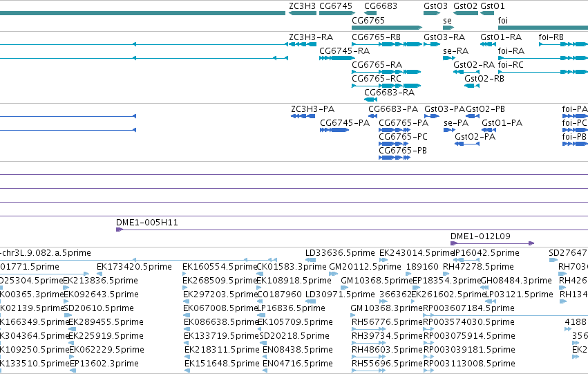This screenshot has width=588, height=374.
Task: Click protein label ZC3H3-PA
Action: point(313,109)
